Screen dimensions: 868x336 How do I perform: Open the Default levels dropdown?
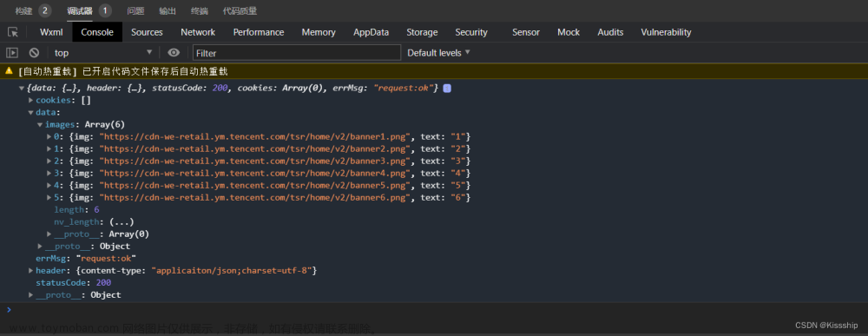coord(438,53)
